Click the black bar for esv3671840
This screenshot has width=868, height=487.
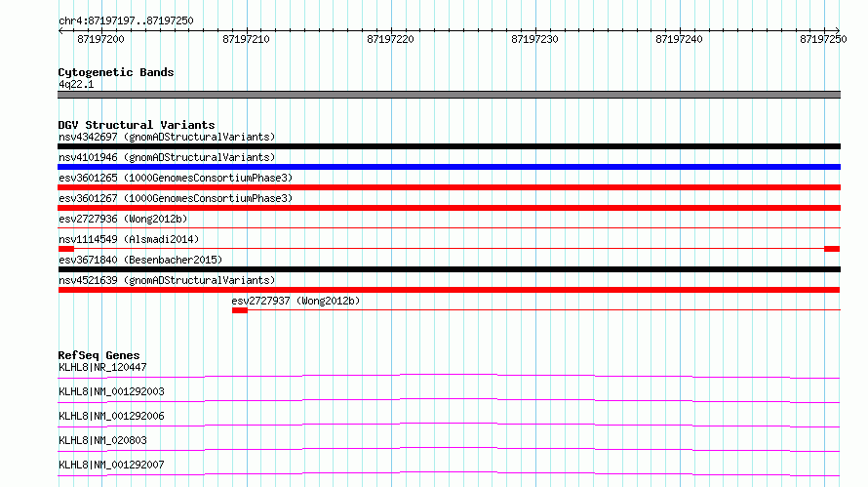click(449, 269)
